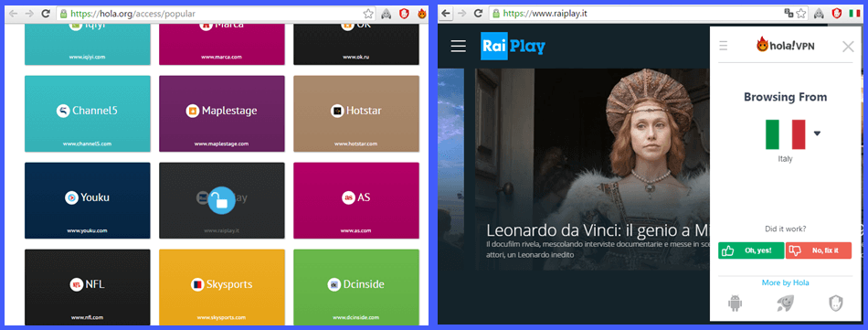Open the NFL site tile
This screenshot has height=330, width=868.
88,287
